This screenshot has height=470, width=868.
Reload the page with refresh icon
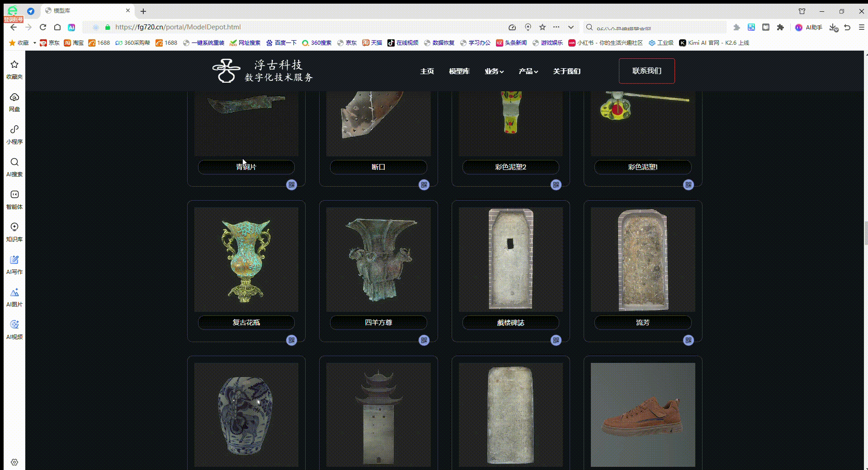pyautogui.click(x=43, y=27)
